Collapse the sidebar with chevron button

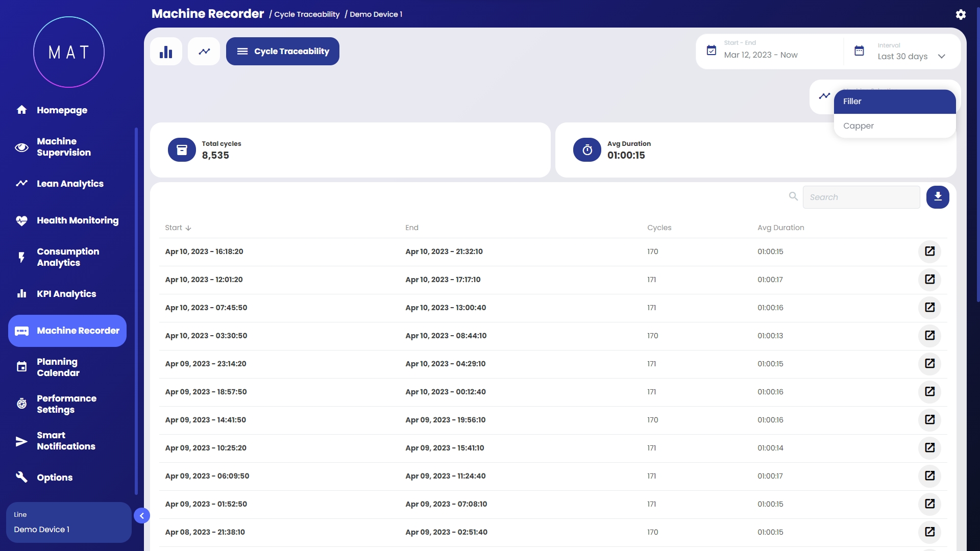[142, 516]
